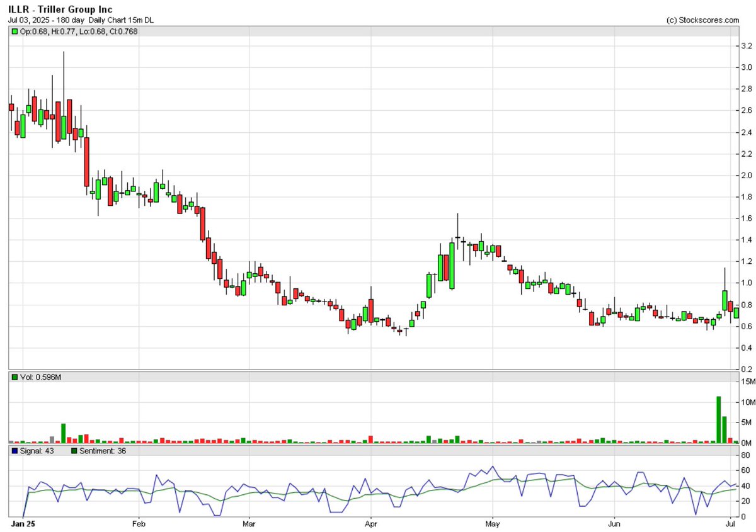
Task: Click the 'Apr' date axis label
Action: point(371,523)
